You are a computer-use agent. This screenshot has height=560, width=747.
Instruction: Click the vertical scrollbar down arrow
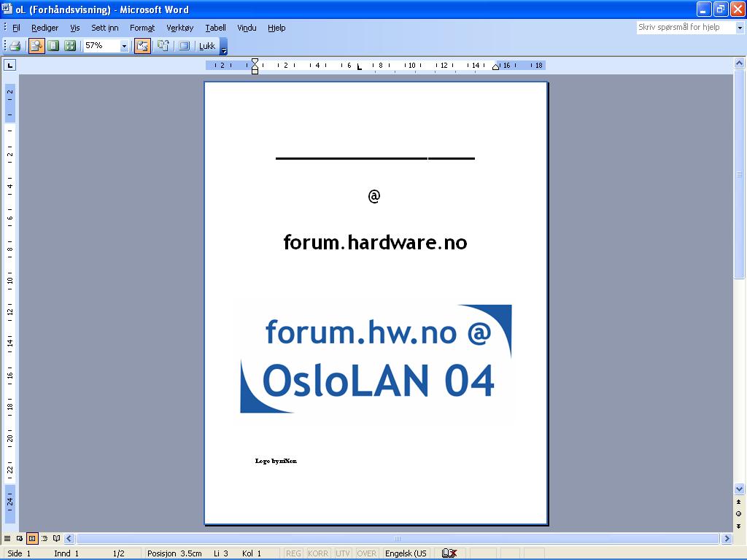coord(739,489)
